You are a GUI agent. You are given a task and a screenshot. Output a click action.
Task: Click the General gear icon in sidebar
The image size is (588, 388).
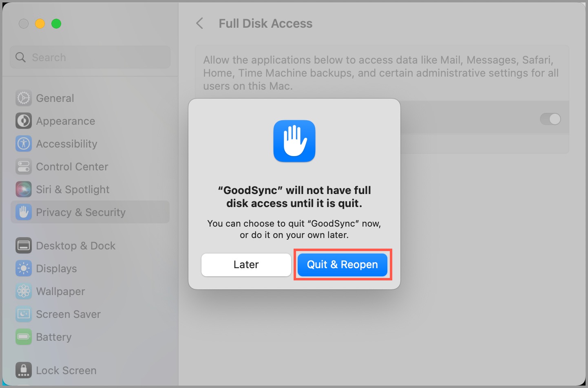pyautogui.click(x=24, y=98)
